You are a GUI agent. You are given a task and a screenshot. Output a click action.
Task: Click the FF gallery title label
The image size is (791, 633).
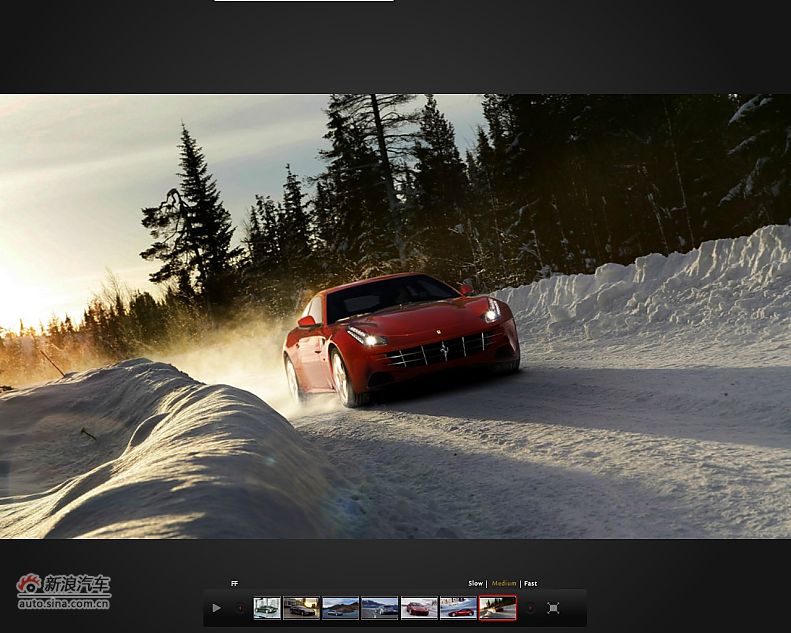coord(235,583)
